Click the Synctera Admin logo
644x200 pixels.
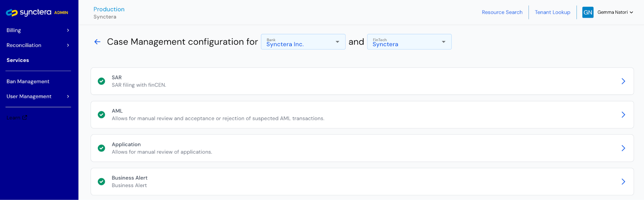(37, 12)
